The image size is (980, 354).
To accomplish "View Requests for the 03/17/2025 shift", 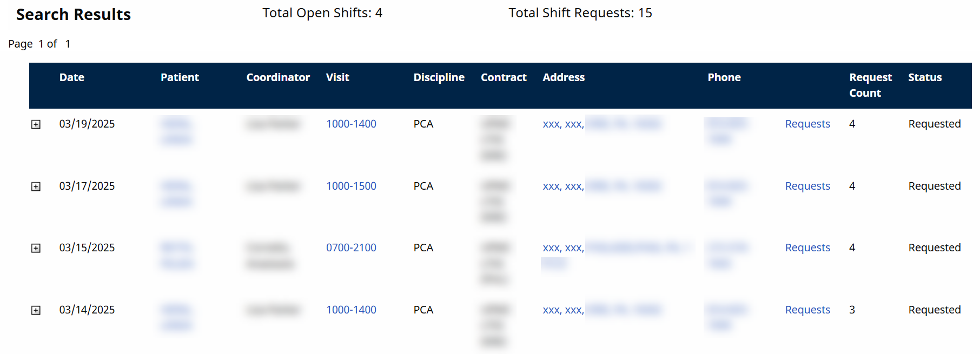I will coord(807,186).
